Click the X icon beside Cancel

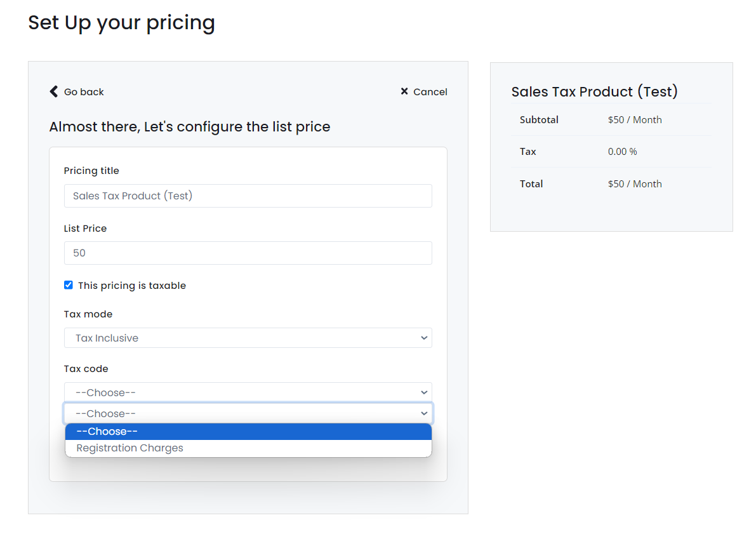404,91
